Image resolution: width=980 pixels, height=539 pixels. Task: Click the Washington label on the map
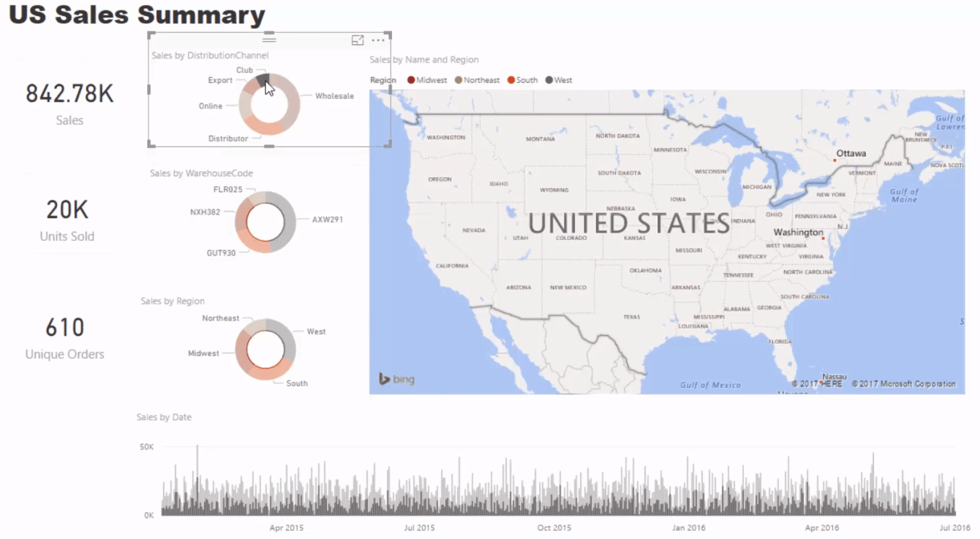coord(798,232)
